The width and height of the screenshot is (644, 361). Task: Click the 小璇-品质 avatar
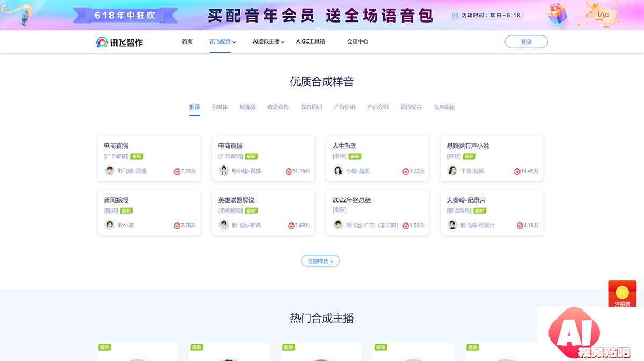click(338, 170)
